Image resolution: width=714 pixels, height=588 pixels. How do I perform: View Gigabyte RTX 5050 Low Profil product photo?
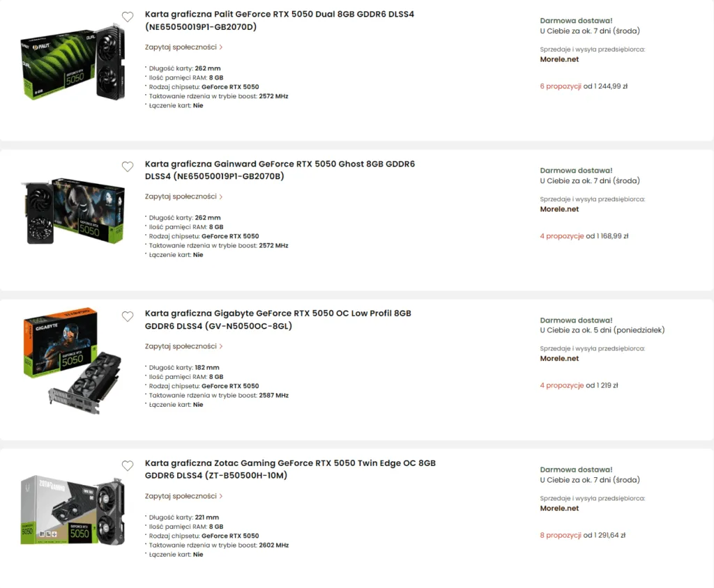73,361
